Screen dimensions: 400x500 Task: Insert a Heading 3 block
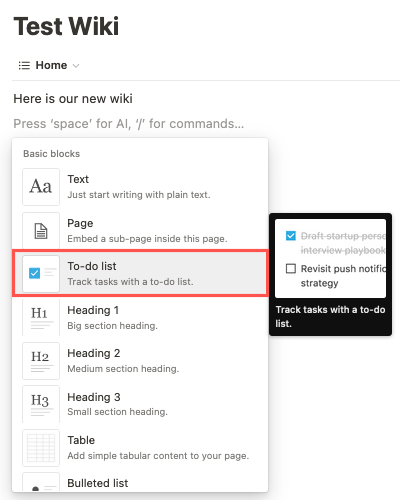pos(140,404)
